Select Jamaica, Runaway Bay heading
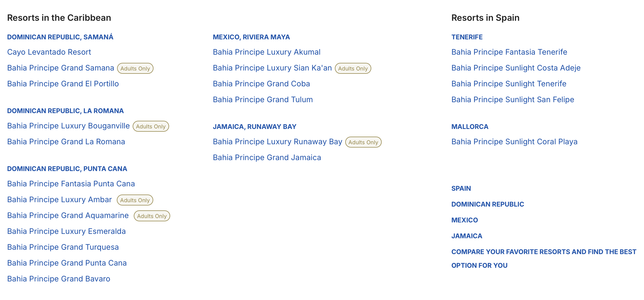The image size is (644, 300). [x=254, y=127]
